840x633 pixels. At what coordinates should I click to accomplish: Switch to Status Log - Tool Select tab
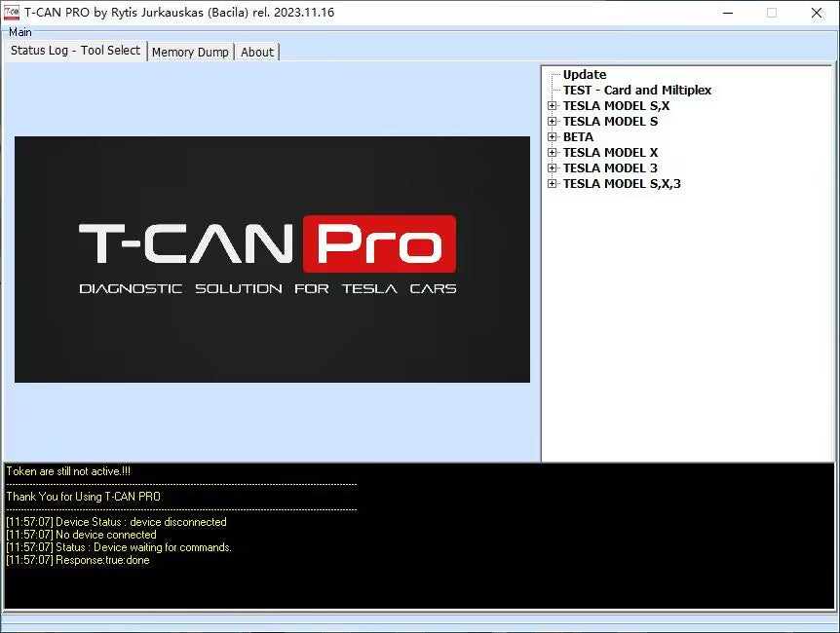(x=75, y=51)
